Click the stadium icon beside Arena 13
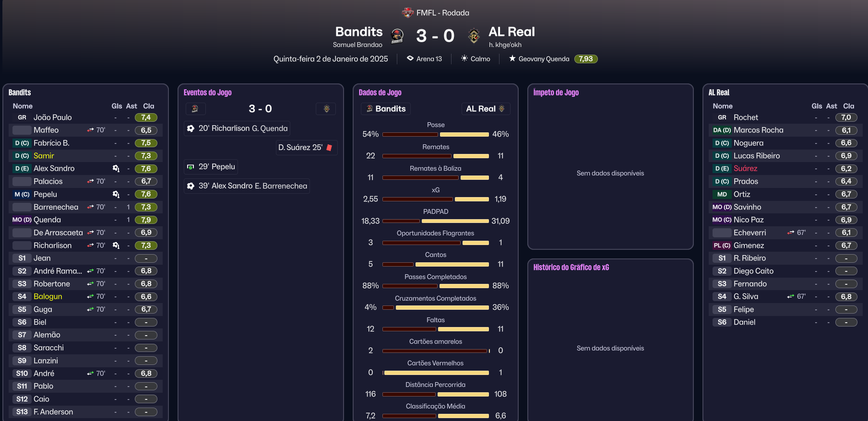The image size is (868, 421). (x=410, y=58)
